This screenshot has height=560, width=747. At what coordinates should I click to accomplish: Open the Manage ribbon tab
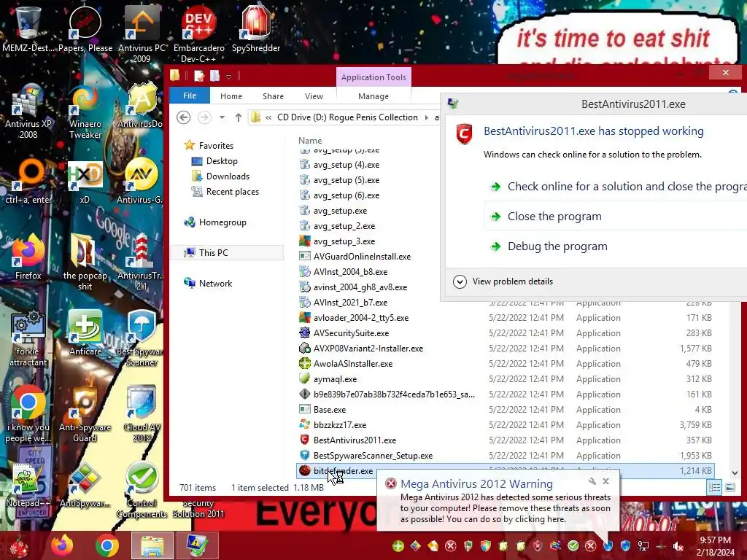pos(373,96)
